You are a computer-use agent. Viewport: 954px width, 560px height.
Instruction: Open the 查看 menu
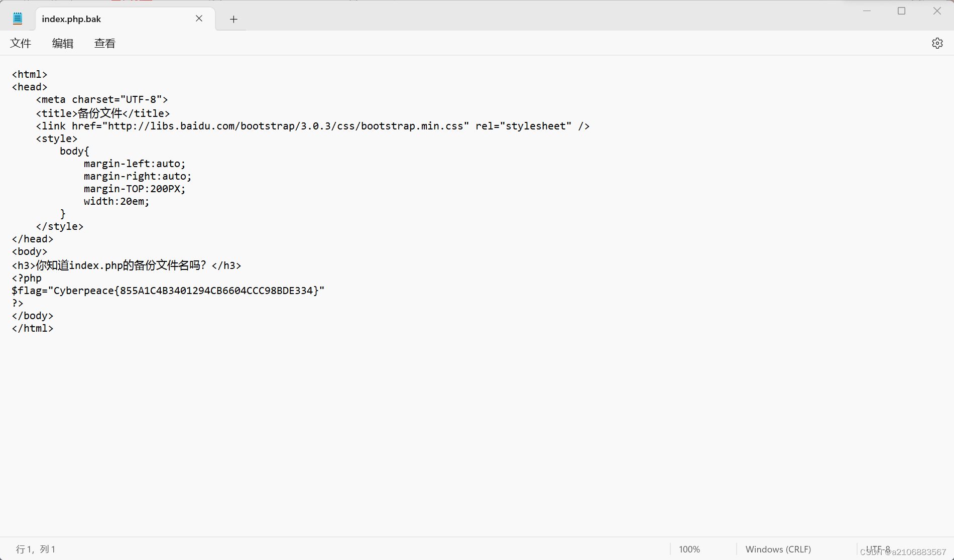click(x=104, y=43)
